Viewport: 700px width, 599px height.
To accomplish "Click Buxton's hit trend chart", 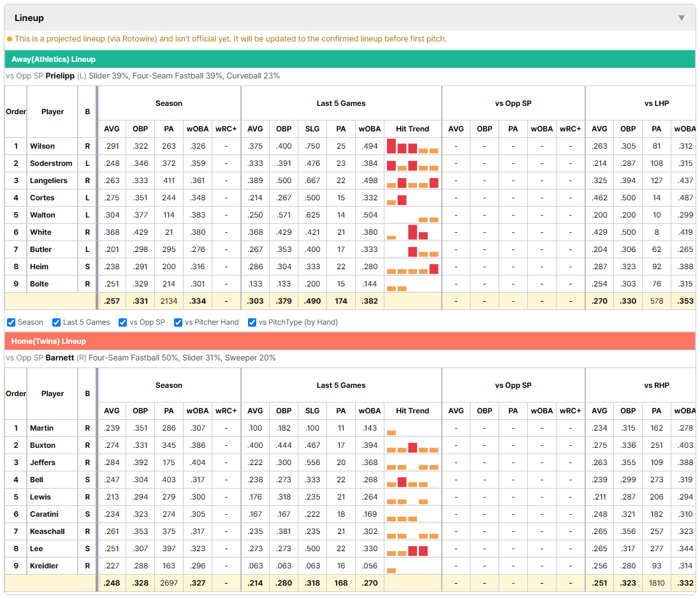I will click(412, 445).
